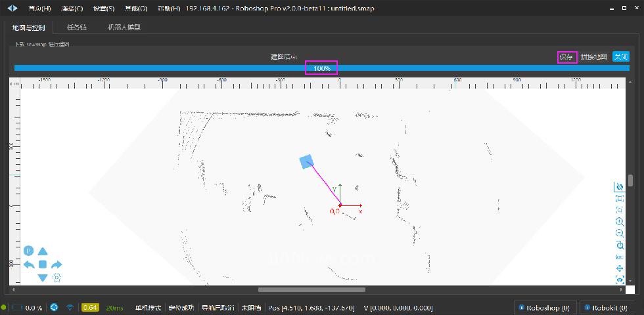Screen dimensions: 644x315
Task: Toggle the hide-eye visibility icon at toolbar top
Action: pos(619,187)
